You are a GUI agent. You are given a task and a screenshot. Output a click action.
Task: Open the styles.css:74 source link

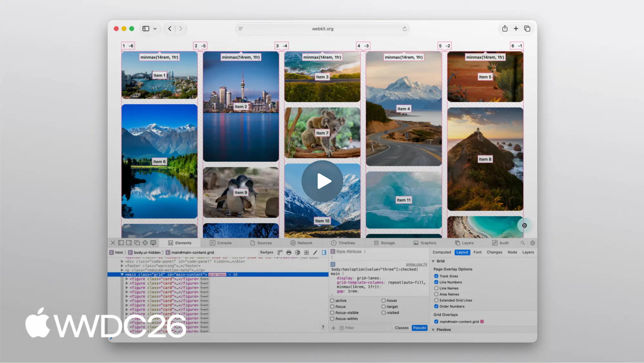coord(416,264)
